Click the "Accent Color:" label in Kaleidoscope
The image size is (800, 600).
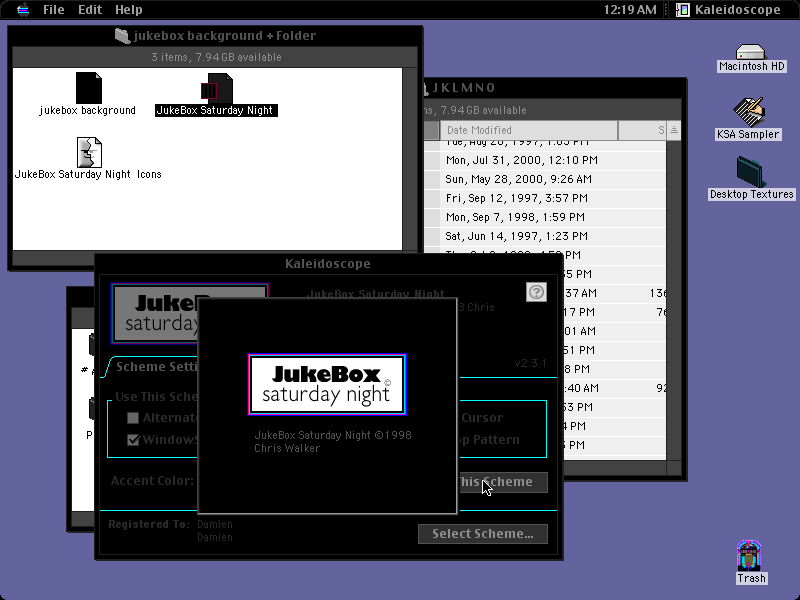pos(152,481)
